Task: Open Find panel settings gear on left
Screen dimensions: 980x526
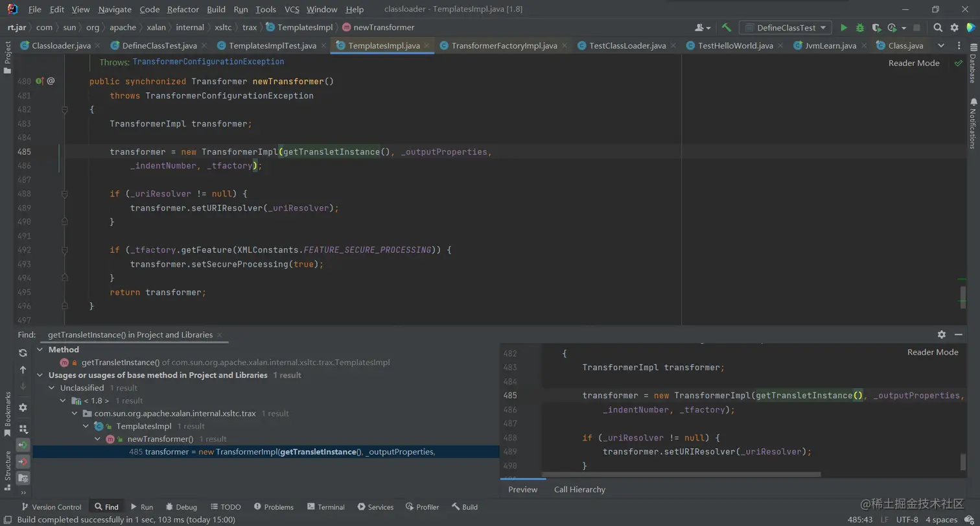Action: pos(23,407)
